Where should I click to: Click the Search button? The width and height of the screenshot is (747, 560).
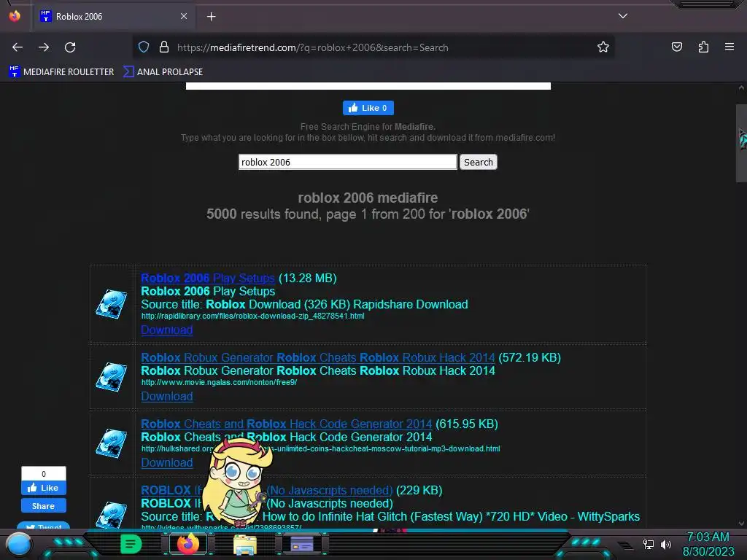[479, 162]
